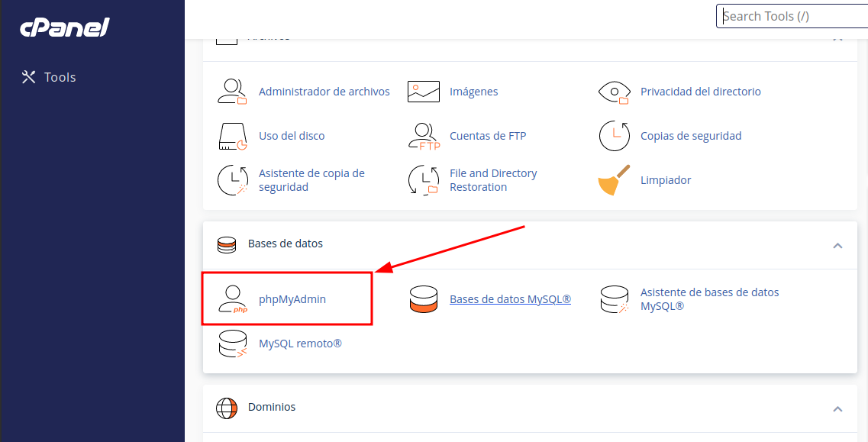Click the Cuentas de FTP icon

(x=424, y=136)
